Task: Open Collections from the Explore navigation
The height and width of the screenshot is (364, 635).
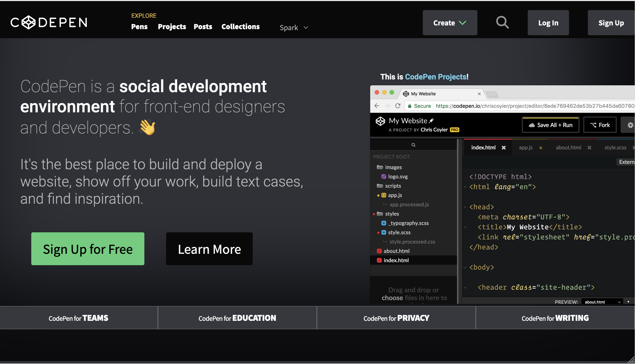Action: pos(240,26)
